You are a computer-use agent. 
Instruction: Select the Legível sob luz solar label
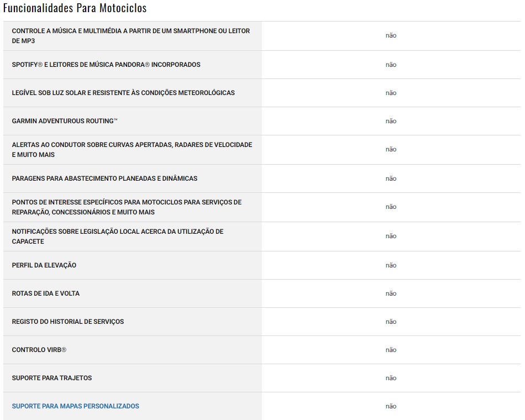click(x=123, y=93)
